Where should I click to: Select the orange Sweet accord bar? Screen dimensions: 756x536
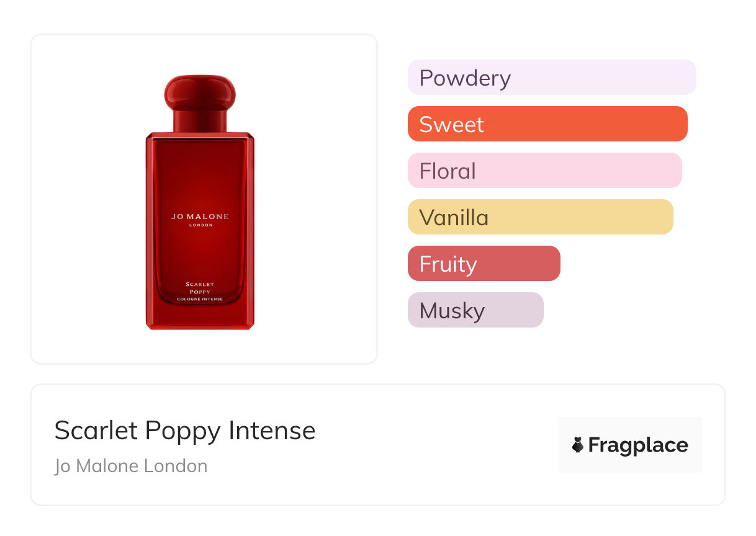[547, 124]
